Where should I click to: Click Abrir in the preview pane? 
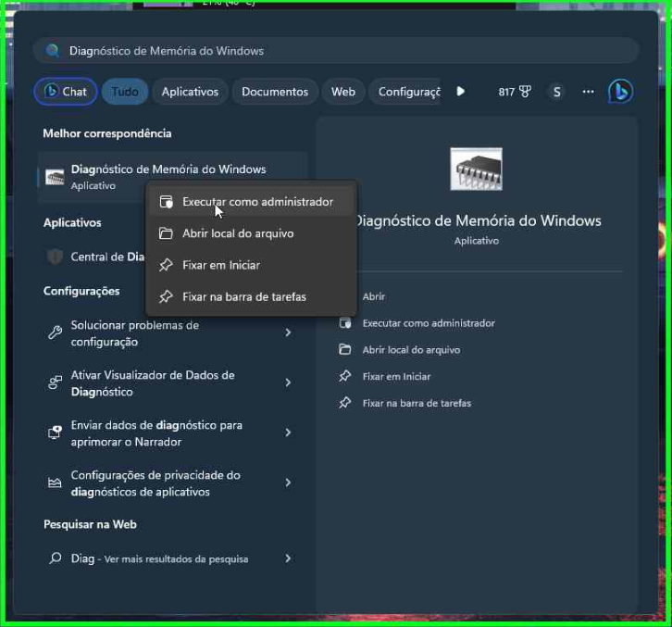coord(373,296)
